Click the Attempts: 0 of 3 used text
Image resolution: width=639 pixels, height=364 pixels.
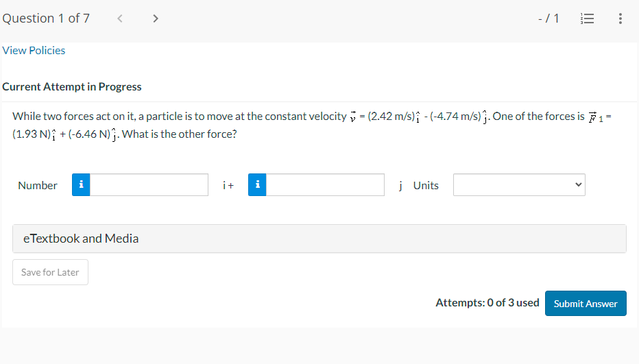487,303
